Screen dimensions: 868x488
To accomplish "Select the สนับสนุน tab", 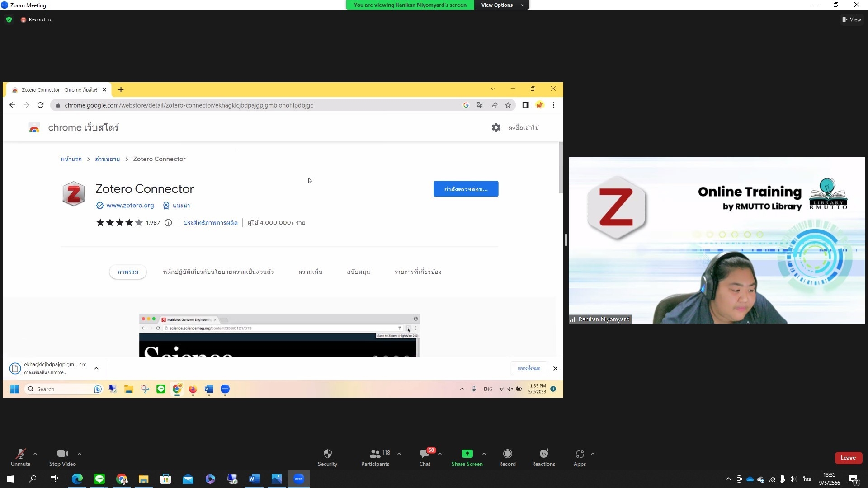I will pos(359,272).
